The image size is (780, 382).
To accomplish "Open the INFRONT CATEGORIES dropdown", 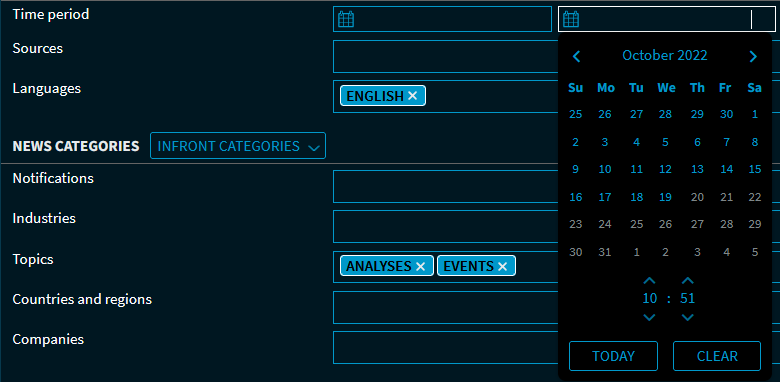I will click(238, 146).
